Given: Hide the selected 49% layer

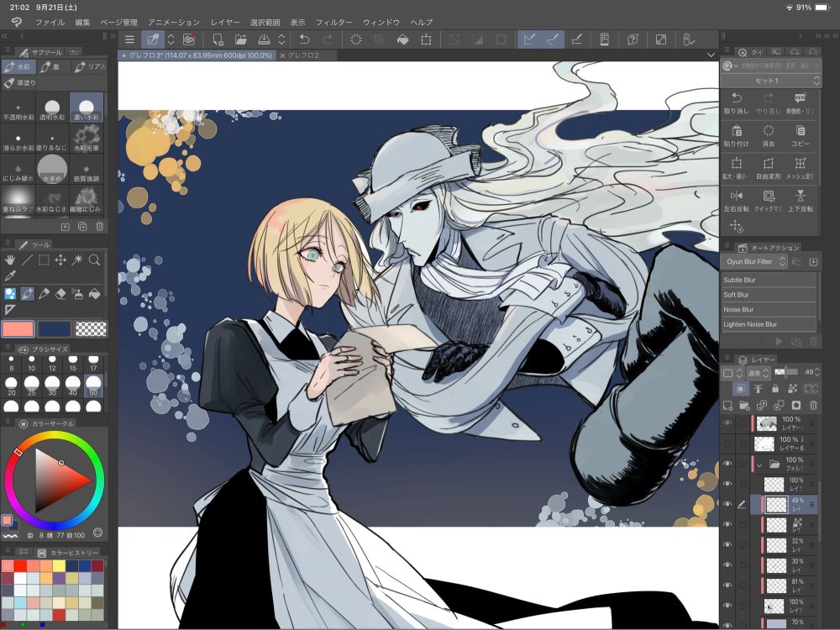Looking at the screenshot, I should click(x=727, y=504).
